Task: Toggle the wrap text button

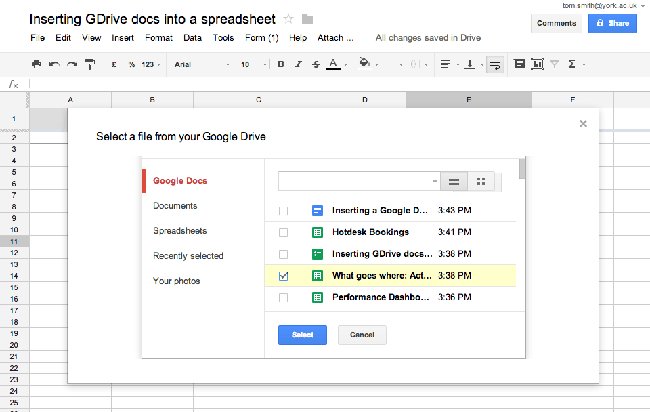Action: (x=495, y=64)
